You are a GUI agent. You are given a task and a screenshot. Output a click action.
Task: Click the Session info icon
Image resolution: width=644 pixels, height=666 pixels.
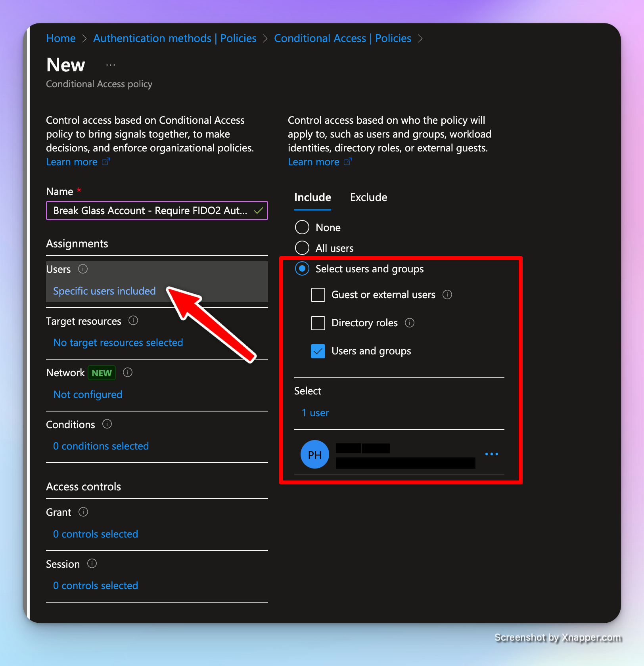coord(92,564)
